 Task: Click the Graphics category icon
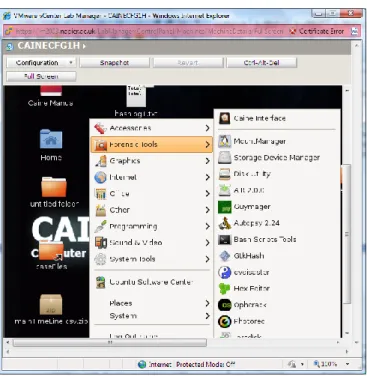tap(100, 161)
